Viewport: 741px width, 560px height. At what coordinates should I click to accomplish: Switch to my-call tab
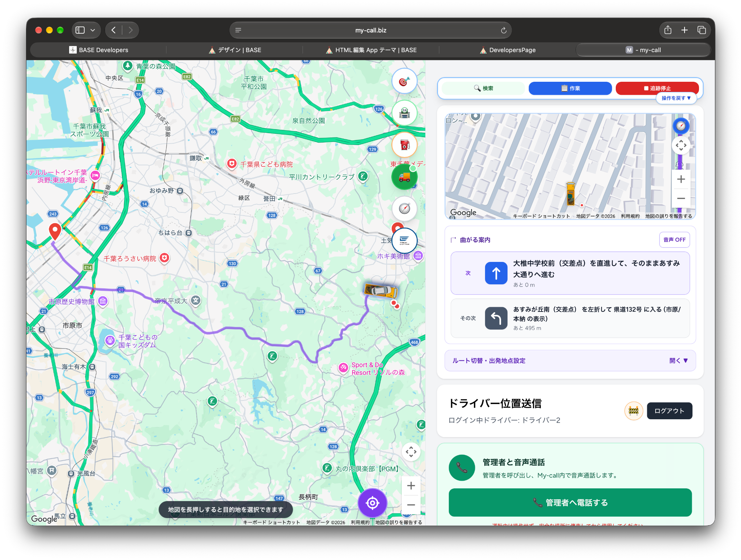coord(643,50)
